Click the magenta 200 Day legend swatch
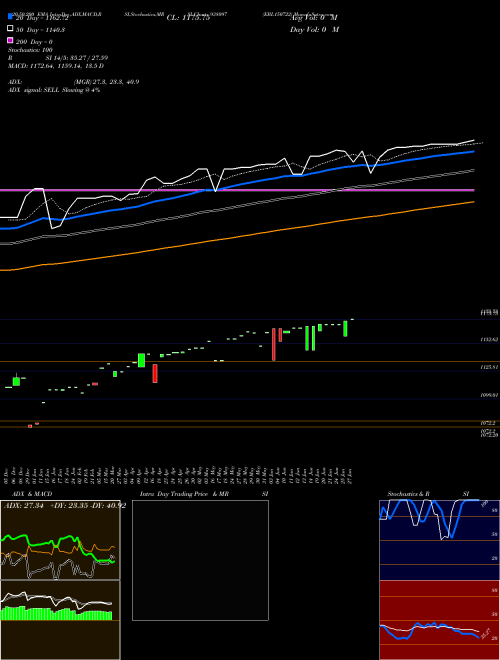The height and width of the screenshot is (660, 500). (10, 41)
